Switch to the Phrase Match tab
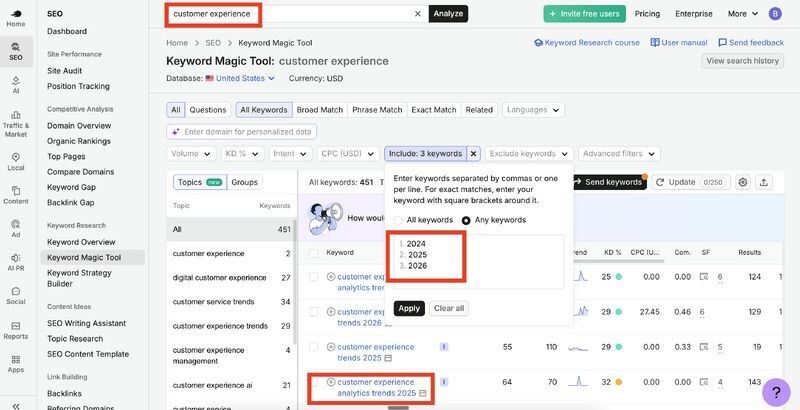Screen dimensions: 800x410 [377, 110]
